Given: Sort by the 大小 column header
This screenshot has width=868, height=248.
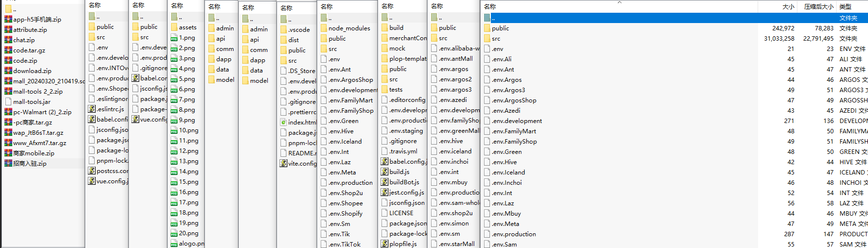Looking at the screenshot, I should (x=788, y=6).
